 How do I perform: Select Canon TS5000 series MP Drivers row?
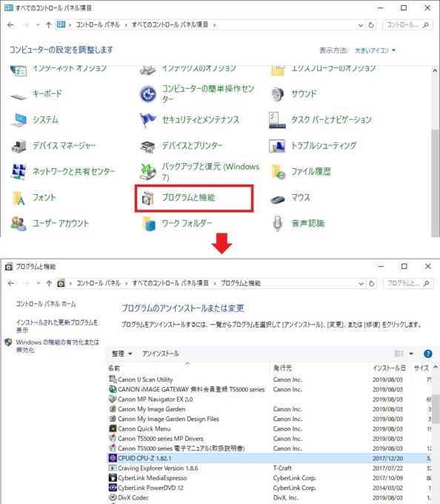(268, 439)
